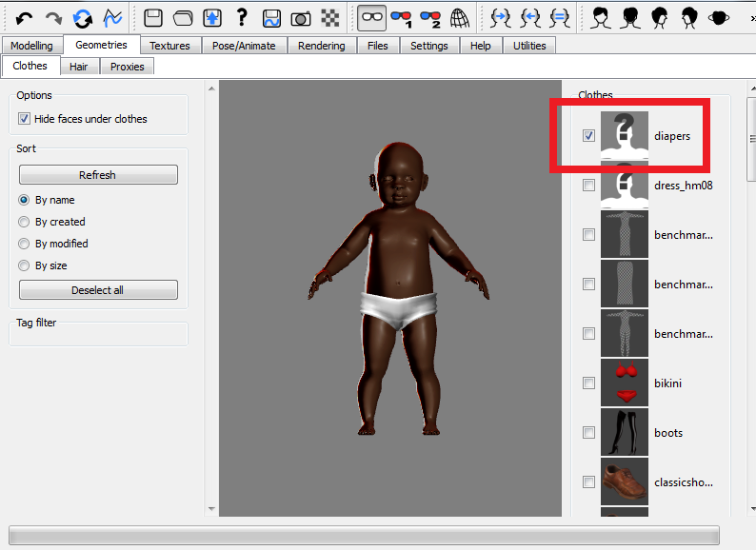Click the redo arrow icon

click(53, 18)
